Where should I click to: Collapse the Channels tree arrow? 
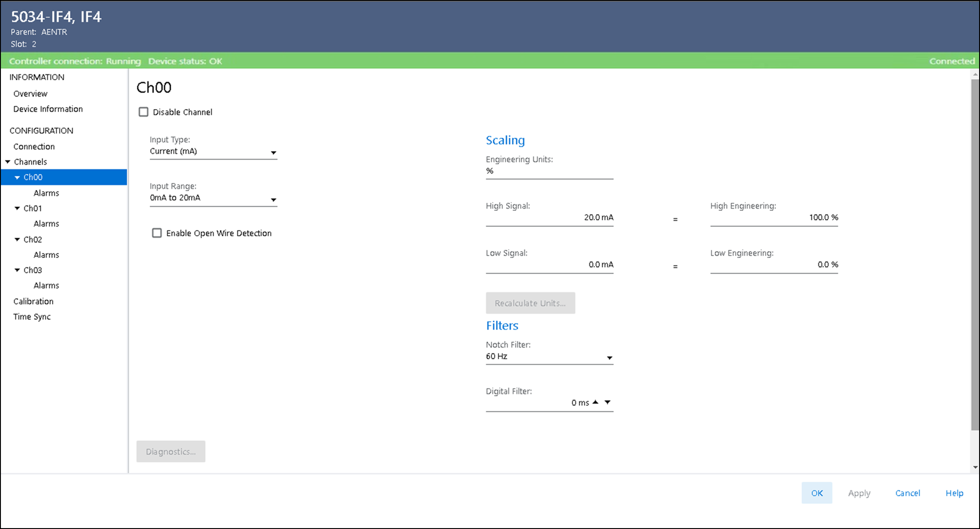point(8,162)
